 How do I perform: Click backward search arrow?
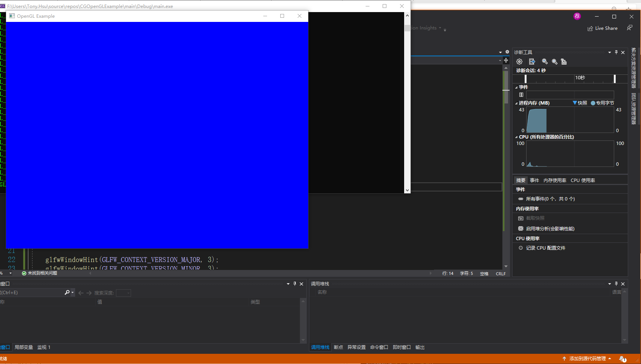tap(81, 293)
